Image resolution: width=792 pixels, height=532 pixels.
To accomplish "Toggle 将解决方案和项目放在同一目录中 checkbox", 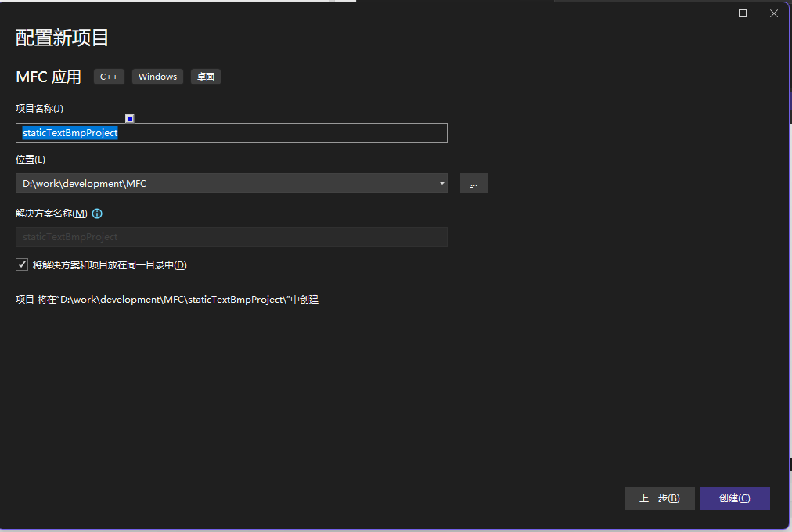I will pos(22,265).
